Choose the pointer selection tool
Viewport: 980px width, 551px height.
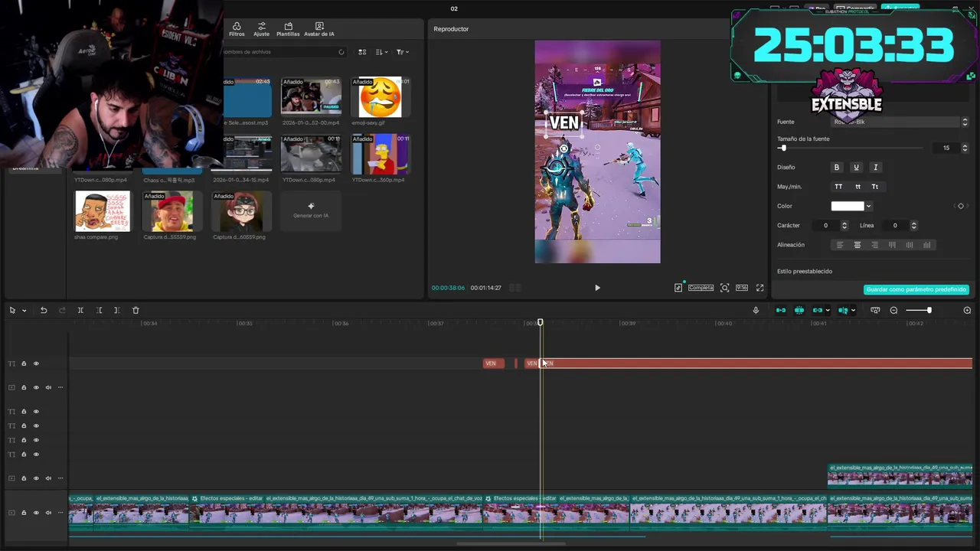[x=12, y=311]
